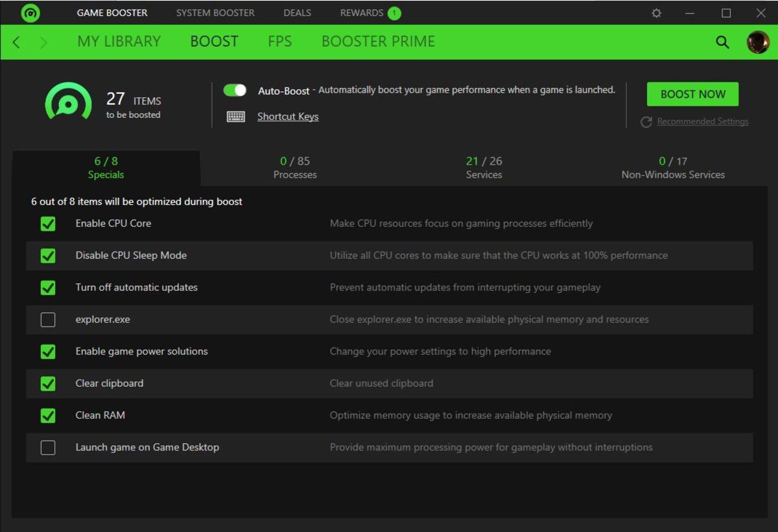The width and height of the screenshot is (778, 532).
Task: Click the search magnifier icon
Action: click(722, 41)
